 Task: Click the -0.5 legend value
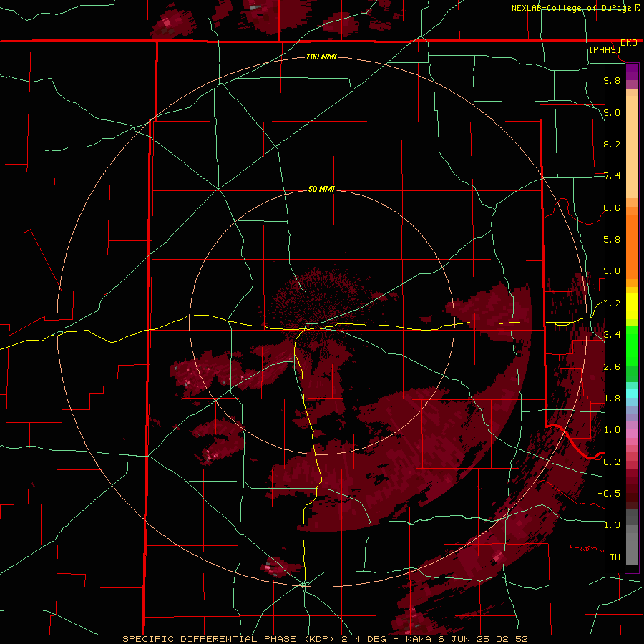click(x=609, y=493)
